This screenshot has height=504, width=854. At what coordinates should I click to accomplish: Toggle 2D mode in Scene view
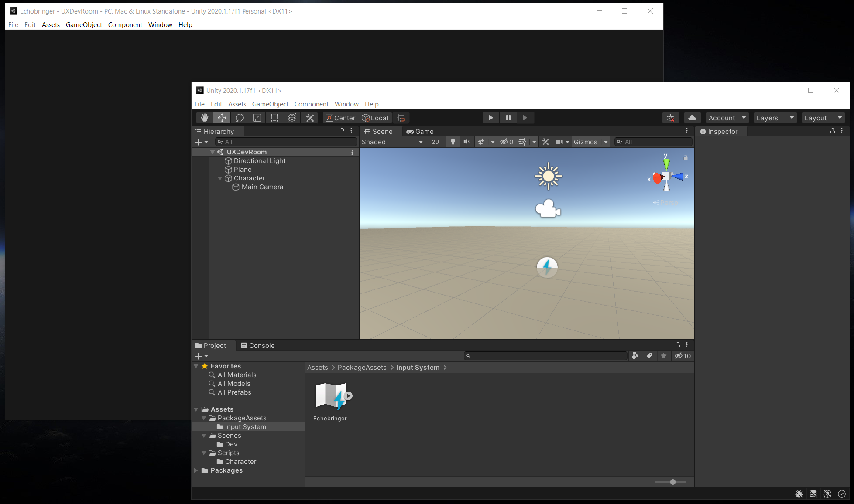pos(436,142)
